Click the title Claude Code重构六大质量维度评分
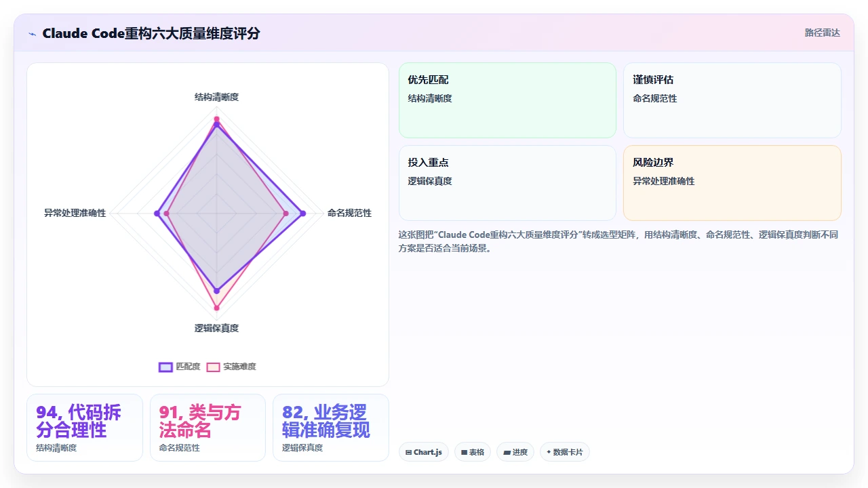868x488 pixels. pyautogui.click(x=151, y=33)
